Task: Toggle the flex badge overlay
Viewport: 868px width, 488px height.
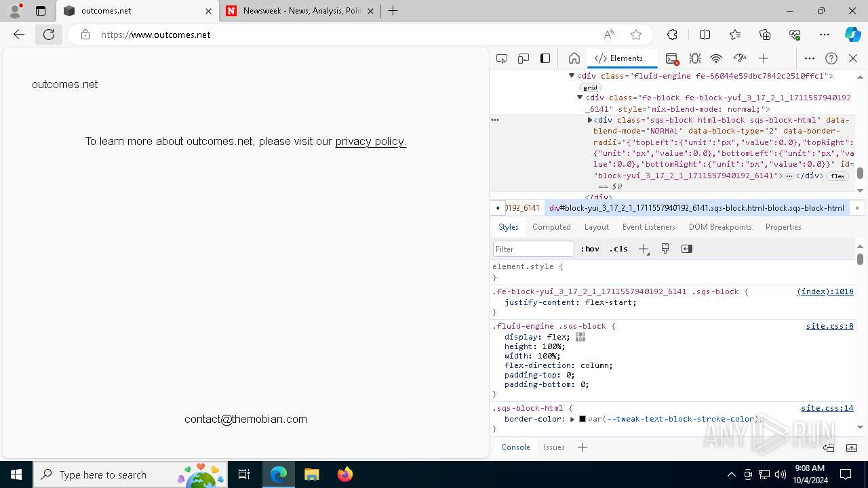Action: click(x=837, y=176)
